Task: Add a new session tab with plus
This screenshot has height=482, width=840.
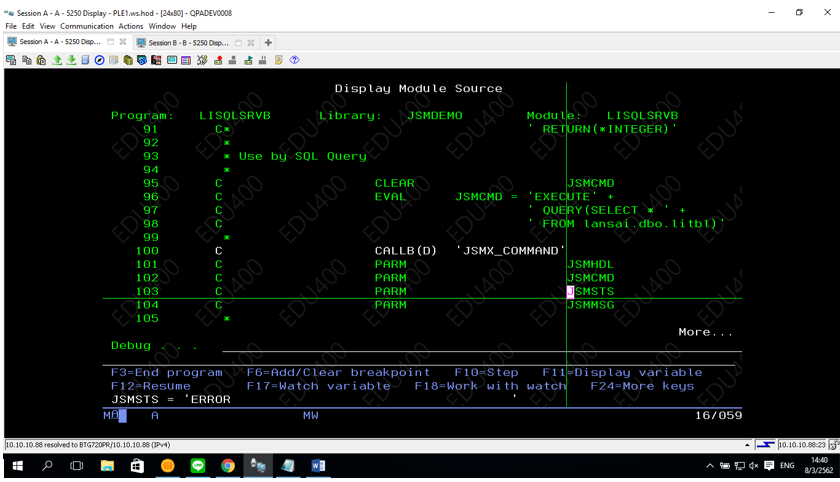Action: click(x=268, y=42)
